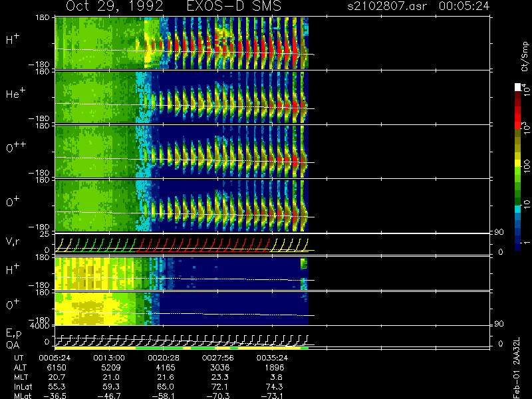Select the "EXOS-D SMS" title text
The height and width of the screenshot is (399, 532).
point(234,6)
